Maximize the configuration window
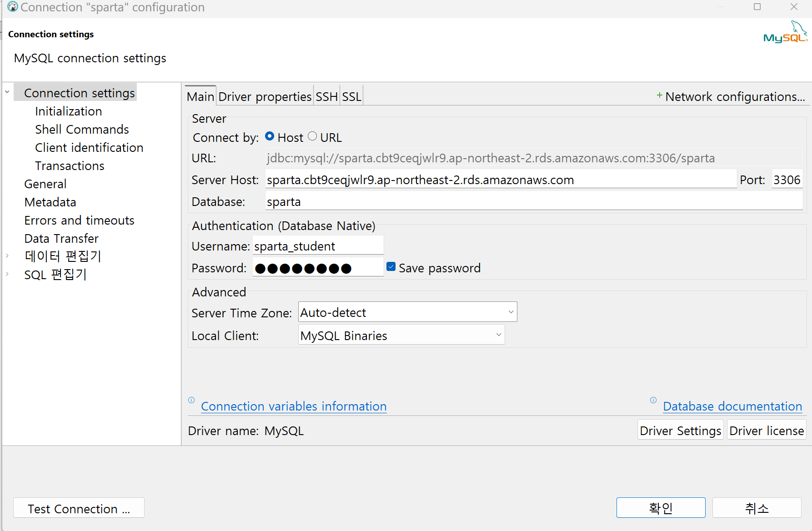 pyautogui.click(x=757, y=7)
